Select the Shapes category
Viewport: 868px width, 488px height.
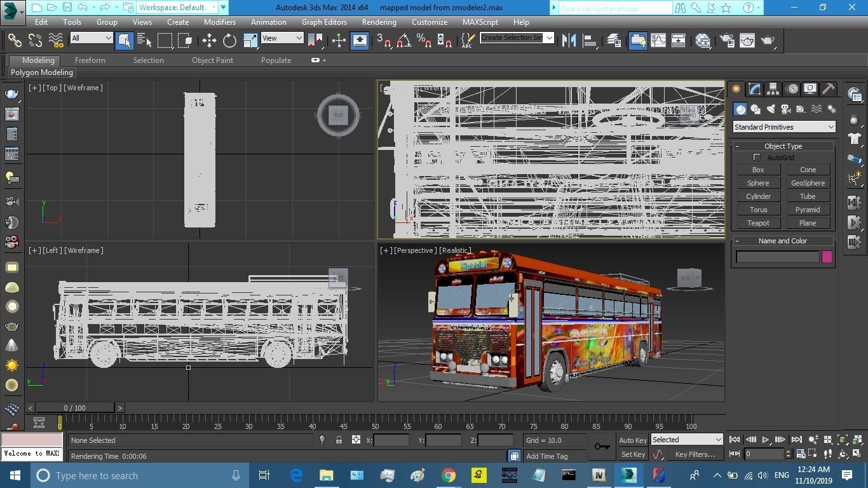point(756,109)
